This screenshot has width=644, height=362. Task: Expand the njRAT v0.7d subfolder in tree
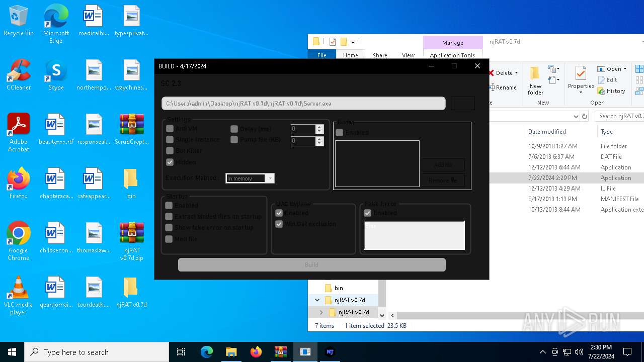321,312
